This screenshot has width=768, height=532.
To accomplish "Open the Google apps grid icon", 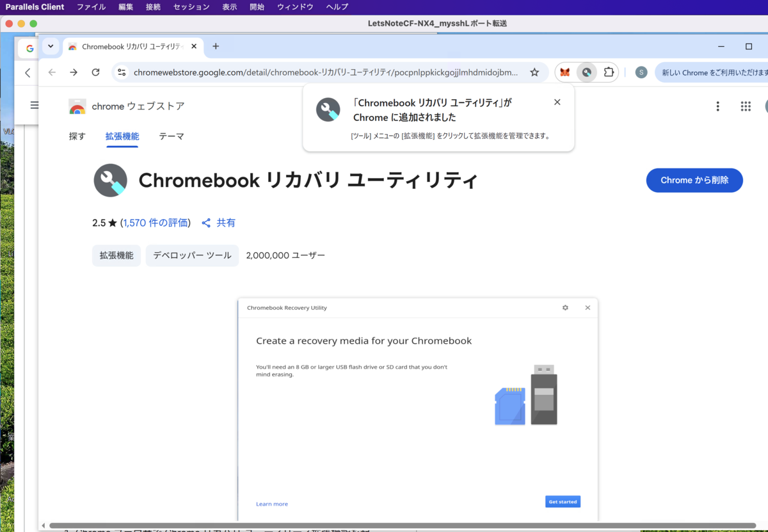I will click(746, 106).
